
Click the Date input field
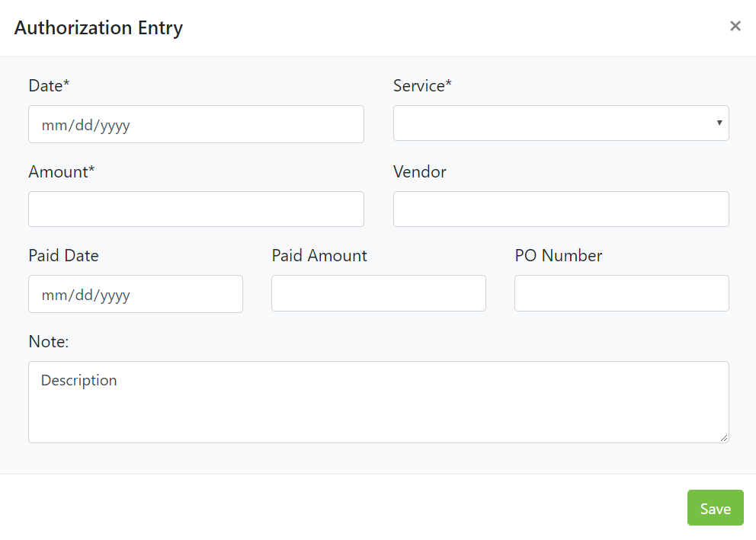pos(196,124)
